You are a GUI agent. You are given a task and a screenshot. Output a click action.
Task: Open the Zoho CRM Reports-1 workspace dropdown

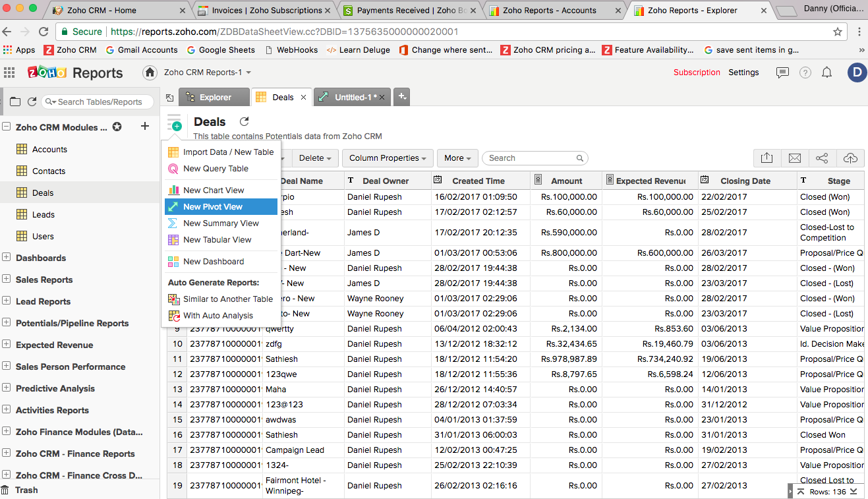click(x=208, y=73)
